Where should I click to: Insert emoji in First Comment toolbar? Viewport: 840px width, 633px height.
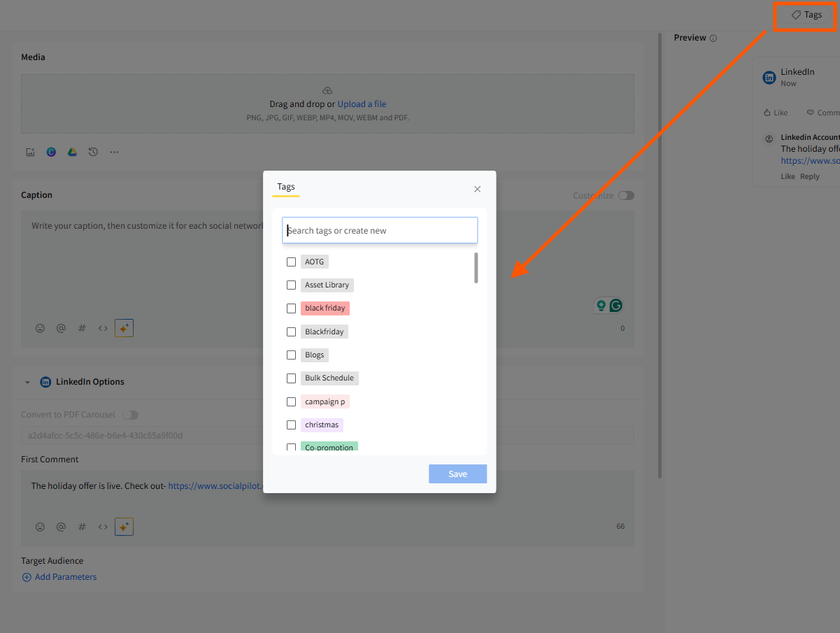(40, 527)
